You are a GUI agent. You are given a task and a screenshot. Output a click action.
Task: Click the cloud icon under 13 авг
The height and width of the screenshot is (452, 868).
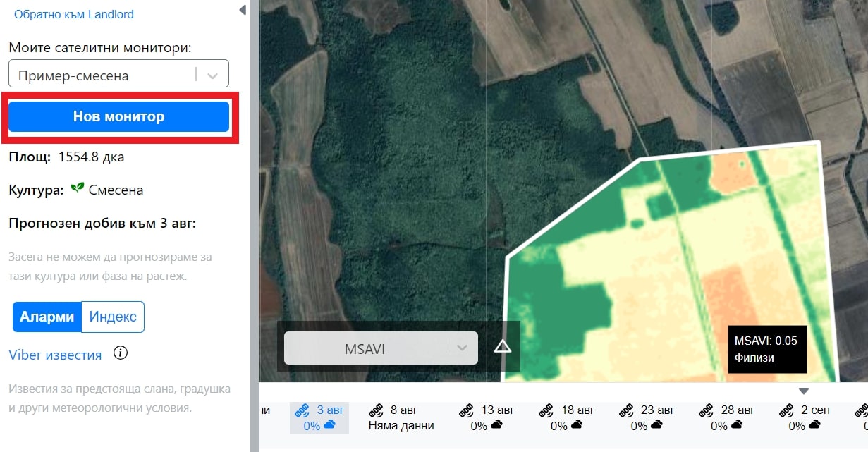coord(496,425)
